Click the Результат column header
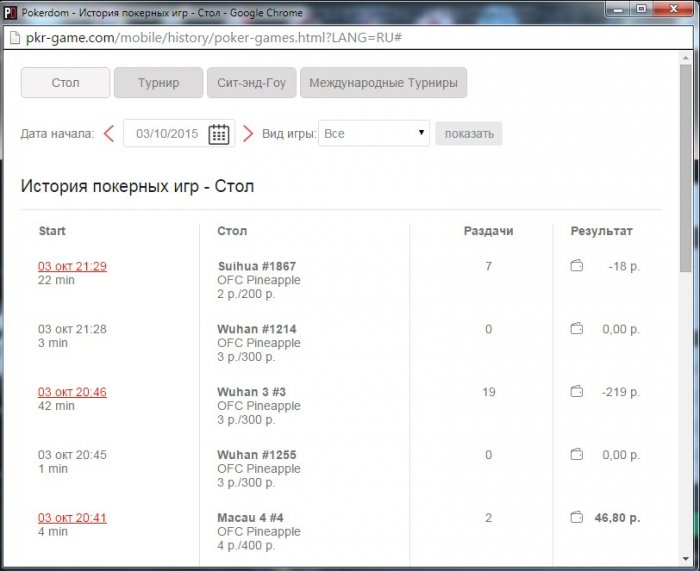This screenshot has width=700, height=571. (x=601, y=231)
